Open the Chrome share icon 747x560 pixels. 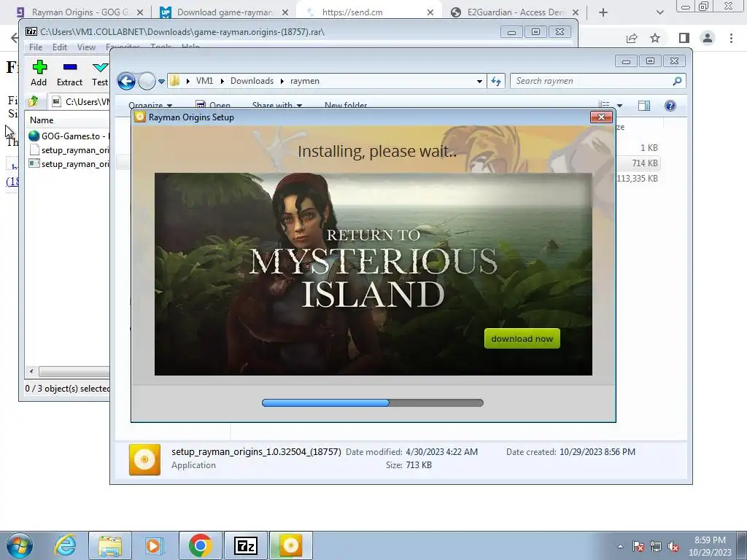pyautogui.click(x=632, y=38)
